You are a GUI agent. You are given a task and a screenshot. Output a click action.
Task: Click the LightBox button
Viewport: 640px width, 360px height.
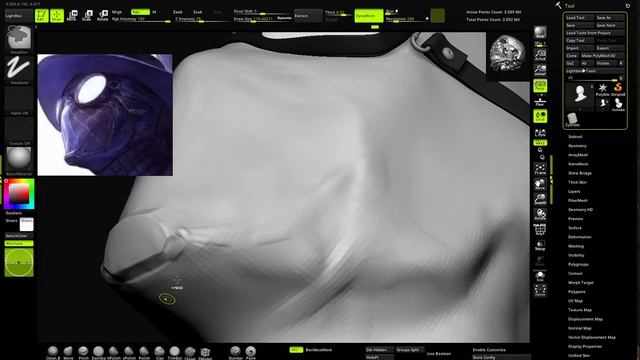pyautogui.click(x=19, y=16)
